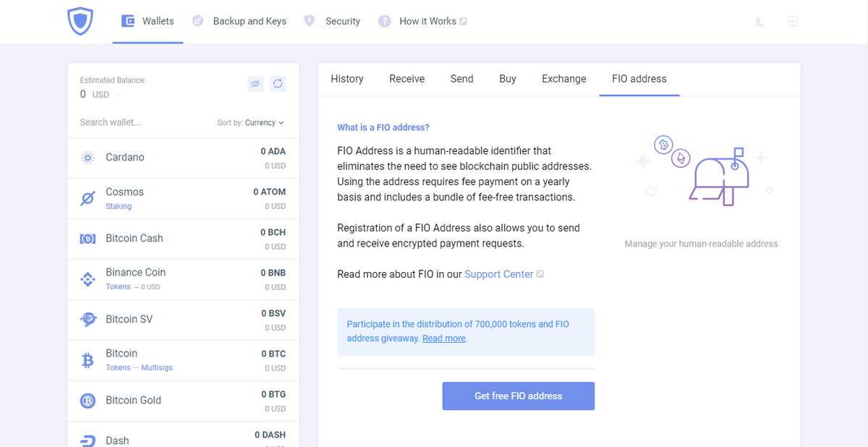Click the Backup and Keys key icon

coord(197,21)
